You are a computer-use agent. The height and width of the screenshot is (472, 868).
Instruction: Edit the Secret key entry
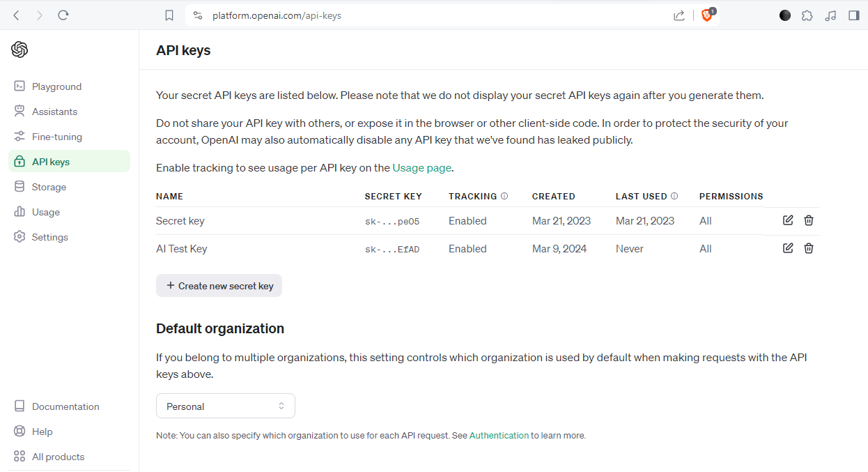[788, 220]
